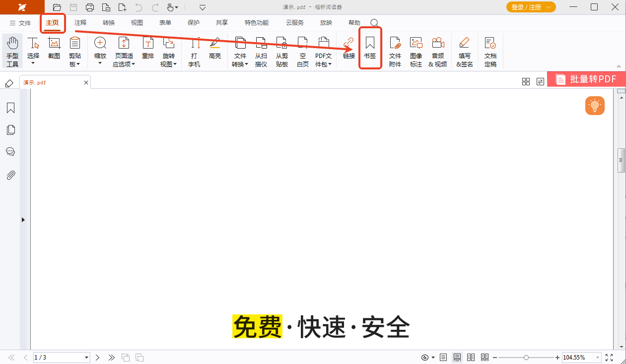The width and height of the screenshot is (626, 364).
Task: Click the zoom slider handle
Action: pos(526,358)
